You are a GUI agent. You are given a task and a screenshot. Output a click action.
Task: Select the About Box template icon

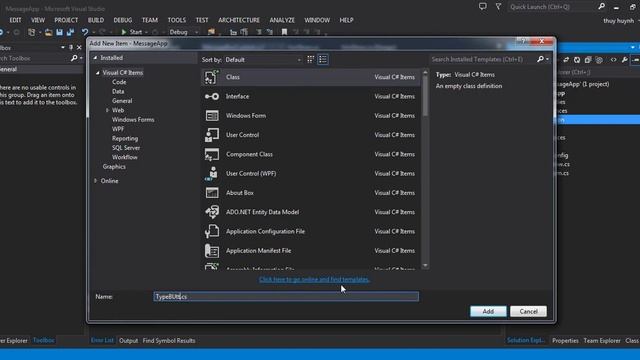(211, 193)
